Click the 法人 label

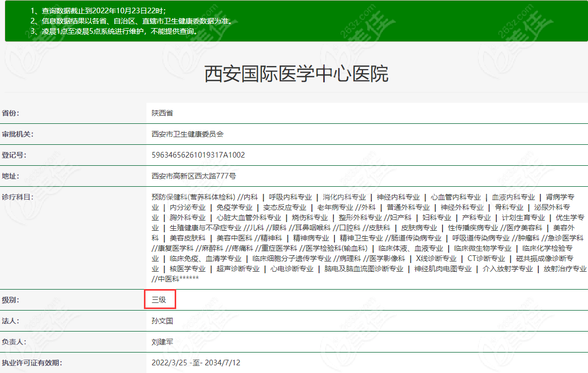coord(10,321)
